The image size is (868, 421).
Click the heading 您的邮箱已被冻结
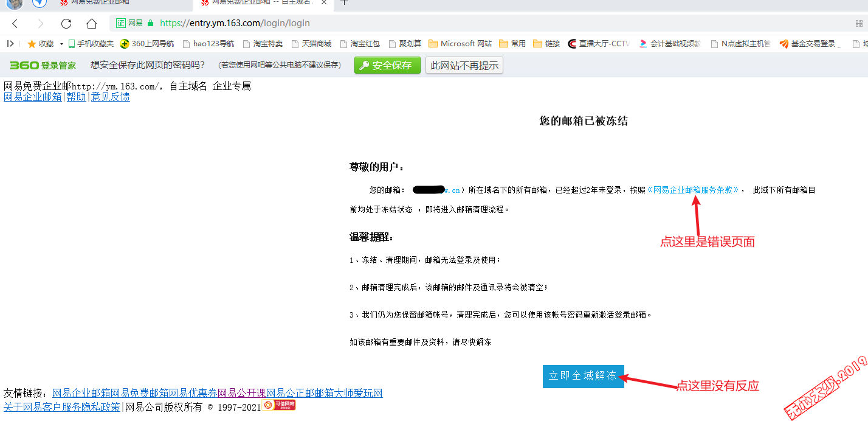tap(584, 121)
